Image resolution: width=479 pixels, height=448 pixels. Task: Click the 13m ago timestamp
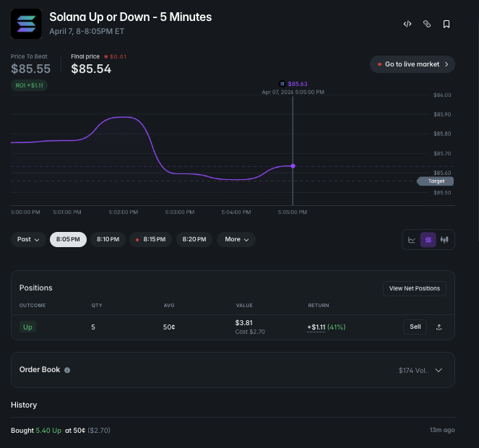pos(442,430)
